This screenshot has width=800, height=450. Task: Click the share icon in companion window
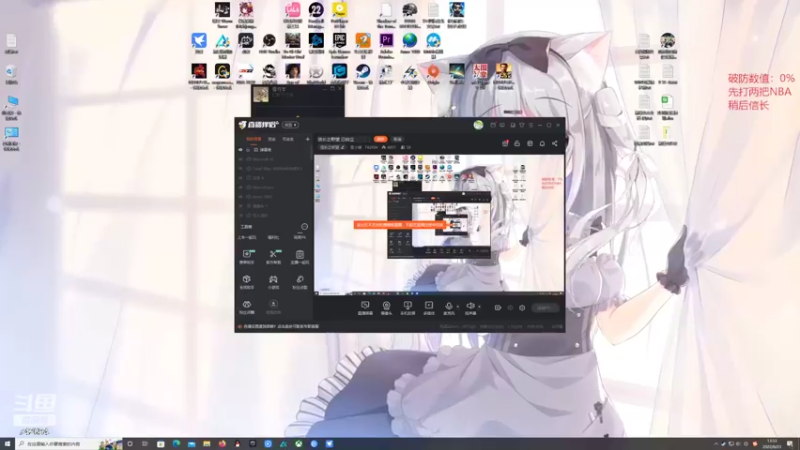(555, 143)
